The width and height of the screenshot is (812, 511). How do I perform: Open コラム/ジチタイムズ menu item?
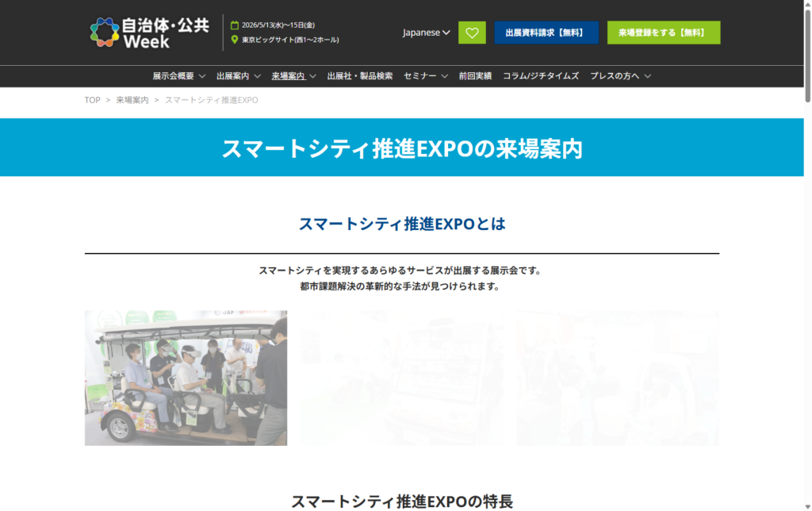541,76
